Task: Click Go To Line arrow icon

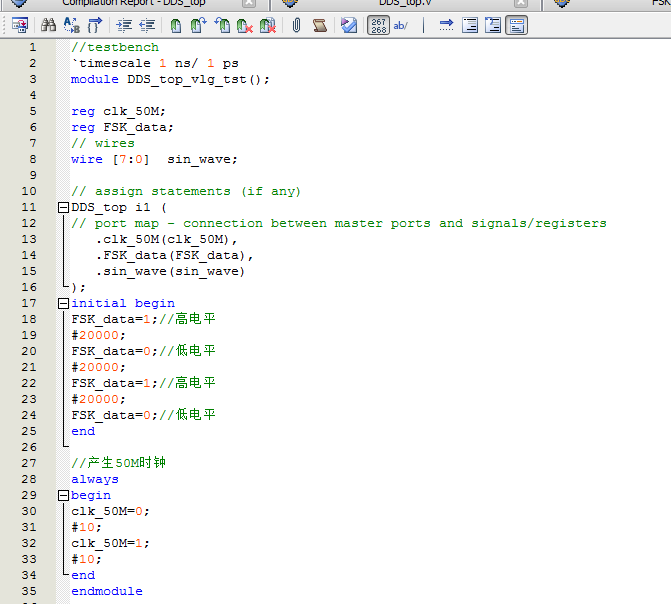Action: [446, 25]
